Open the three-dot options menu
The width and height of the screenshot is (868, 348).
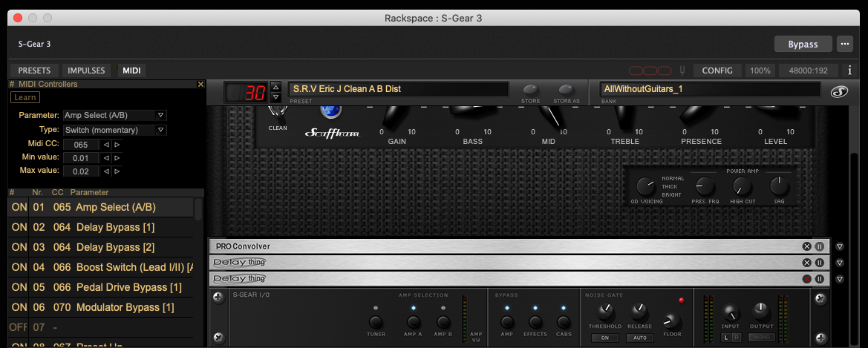tap(844, 44)
